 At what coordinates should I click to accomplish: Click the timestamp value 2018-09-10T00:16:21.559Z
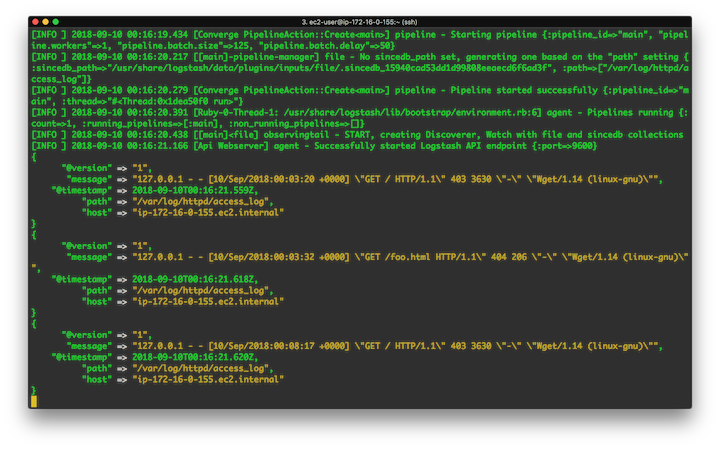click(195, 191)
